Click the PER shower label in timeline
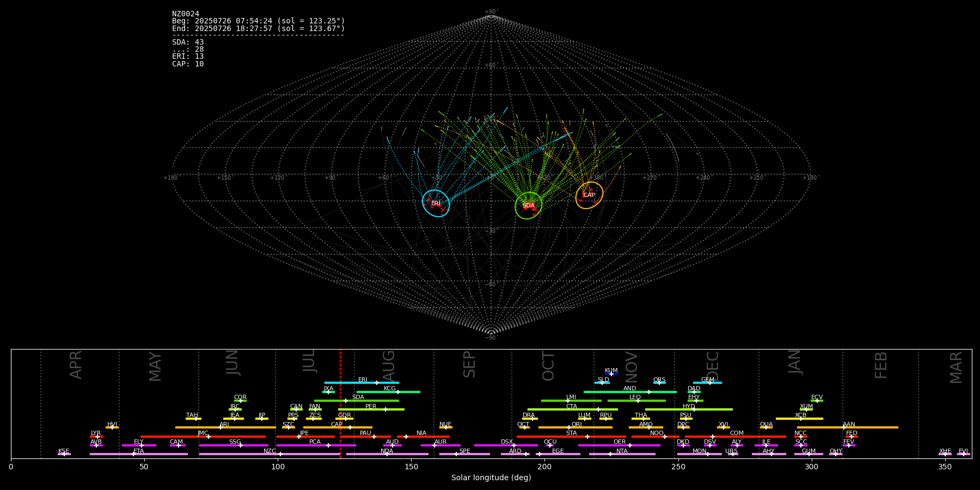Image resolution: width=980 pixels, height=490 pixels. click(371, 407)
